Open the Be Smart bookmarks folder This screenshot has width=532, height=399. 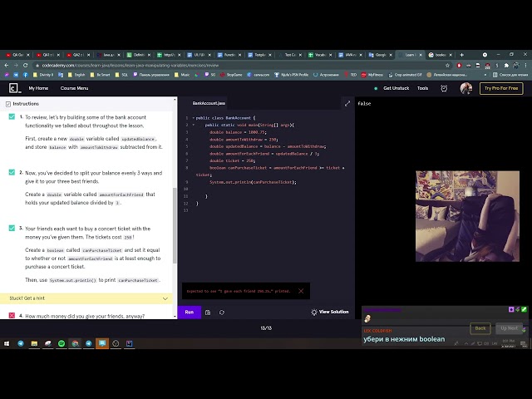point(101,75)
